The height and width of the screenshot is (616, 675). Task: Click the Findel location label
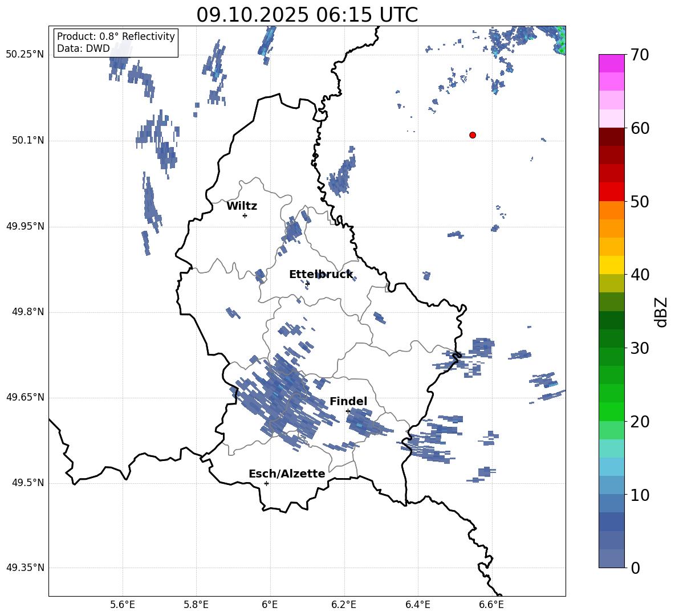348,401
